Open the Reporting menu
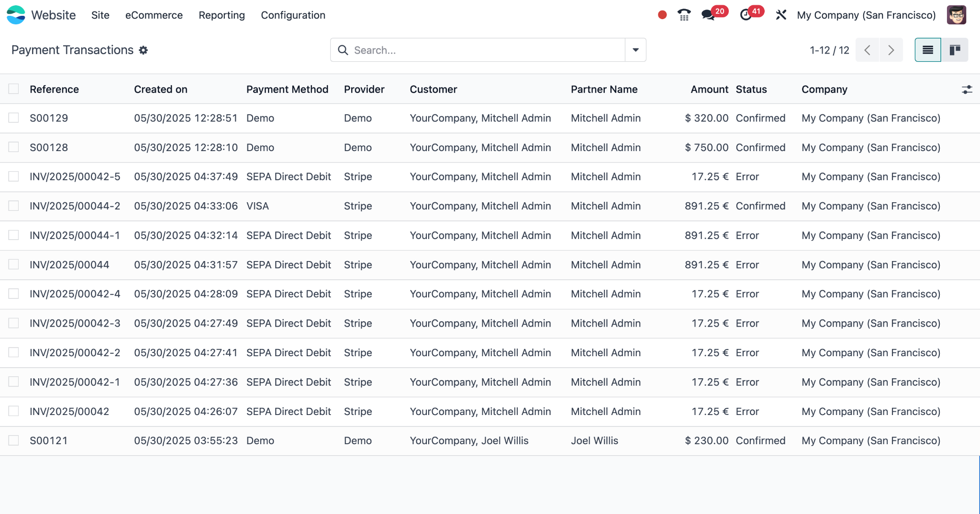This screenshot has height=514, width=980. tap(222, 15)
